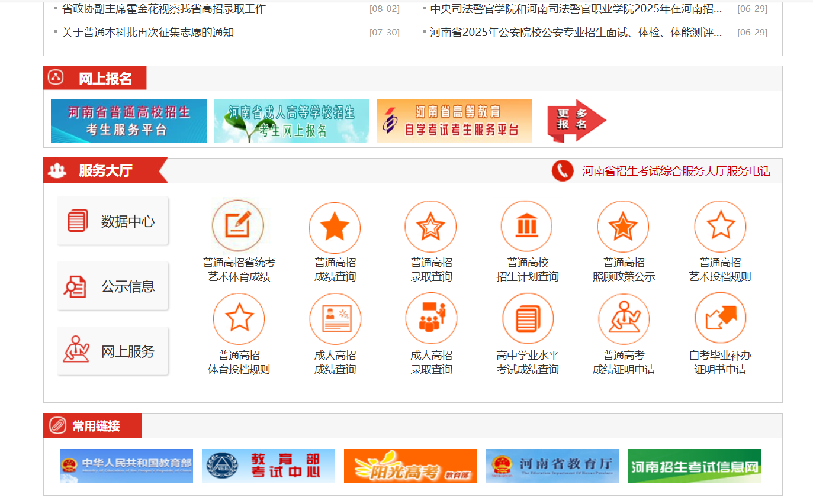The width and height of the screenshot is (813, 504).
Task: Click the 网上服务 sidebar entry
Action: [113, 350]
